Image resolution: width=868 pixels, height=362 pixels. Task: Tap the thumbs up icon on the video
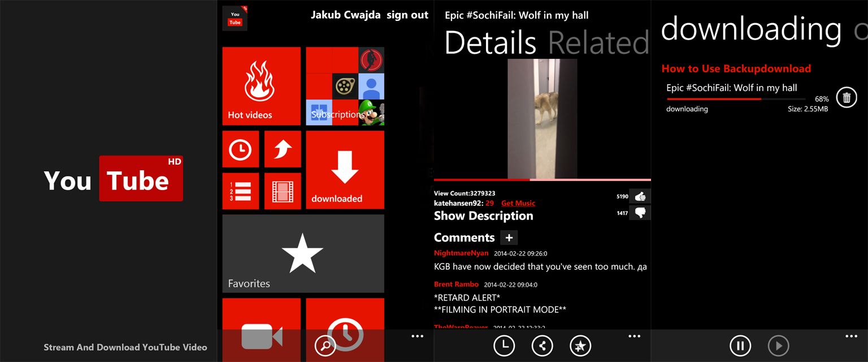[640, 196]
